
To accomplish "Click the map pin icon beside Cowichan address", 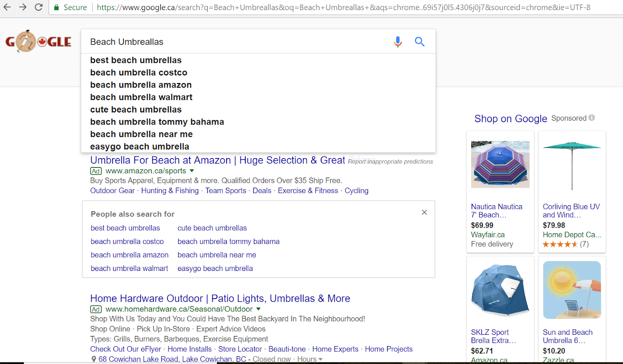I will tap(93, 359).
